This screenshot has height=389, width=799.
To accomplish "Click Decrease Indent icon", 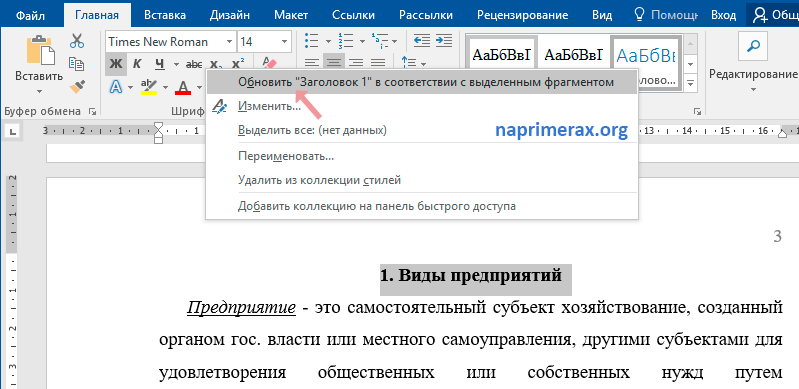I will tap(421, 40).
